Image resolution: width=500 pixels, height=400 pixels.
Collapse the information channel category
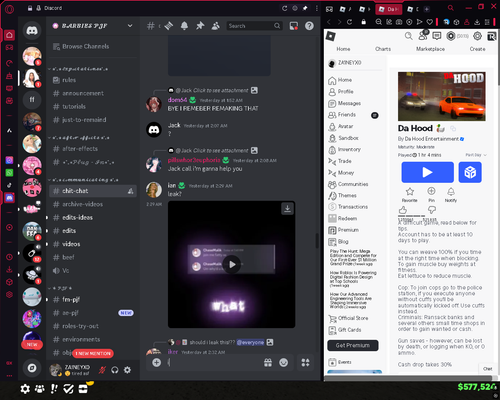(78, 69)
